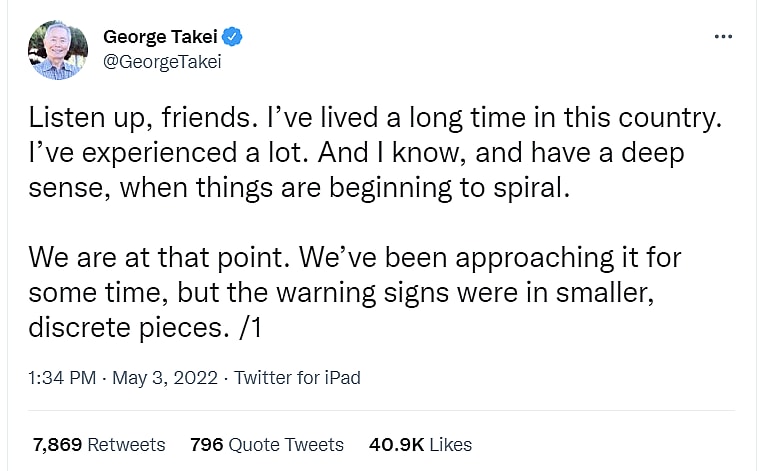
Task: Click the "40.9K" likes count number
Action: click(398, 444)
